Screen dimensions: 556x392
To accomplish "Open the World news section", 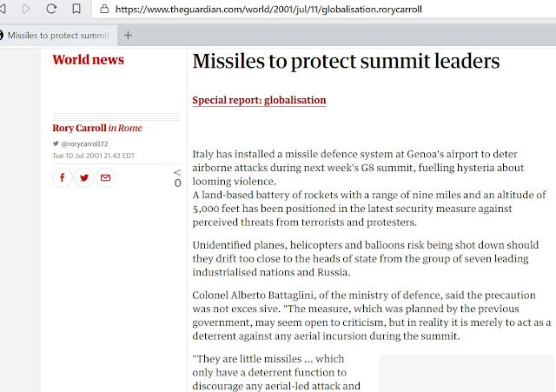I will pos(88,60).
